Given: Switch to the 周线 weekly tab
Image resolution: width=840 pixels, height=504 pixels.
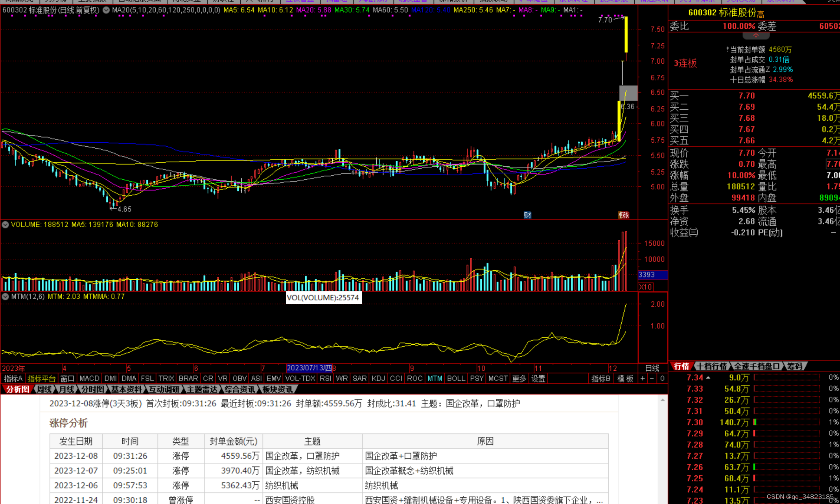Looking at the screenshot, I should pos(44,389).
